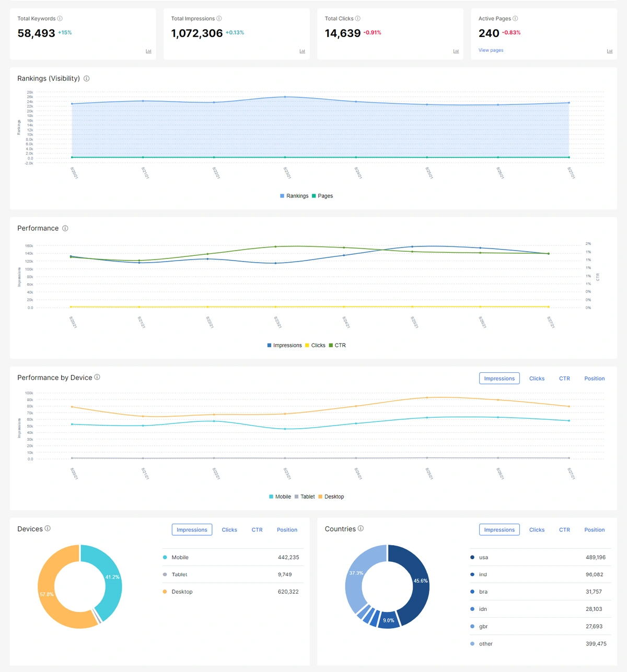Viewport: 627px width, 672px height.
Task: Click Impressions button in Countries panel
Action: pyautogui.click(x=499, y=530)
